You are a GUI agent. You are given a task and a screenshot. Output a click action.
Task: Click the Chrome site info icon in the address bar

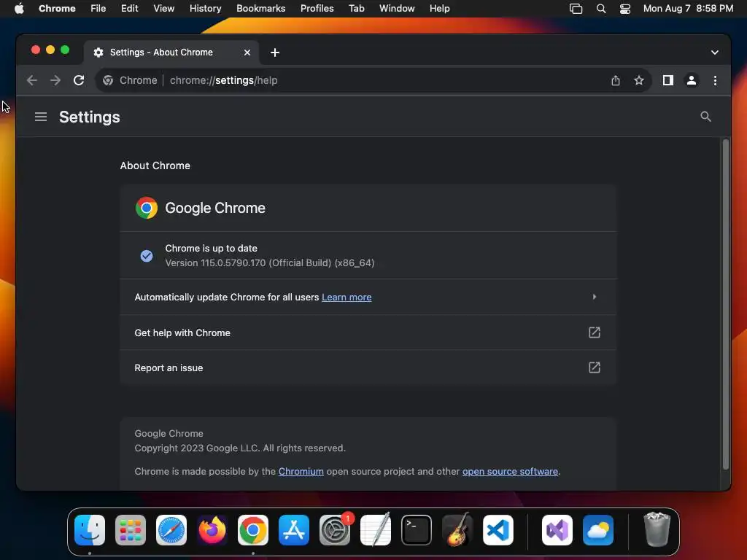point(108,80)
